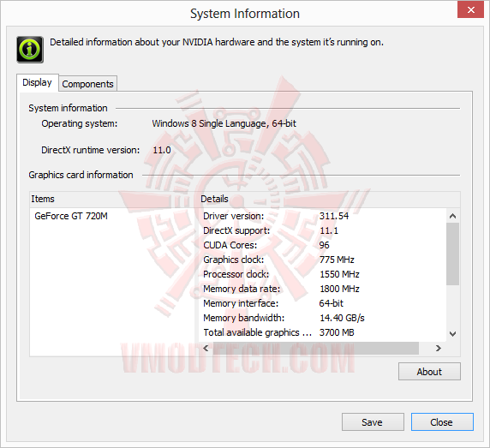Click the 3700 MB value
This screenshot has width=490, height=448.
click(337, 332)
